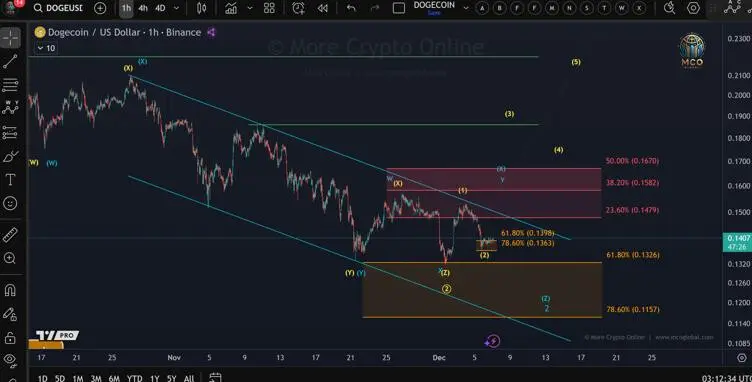
Task: Collapse the indicator legend showing 10
Action: pyautogui.click(x=46, y=48)
